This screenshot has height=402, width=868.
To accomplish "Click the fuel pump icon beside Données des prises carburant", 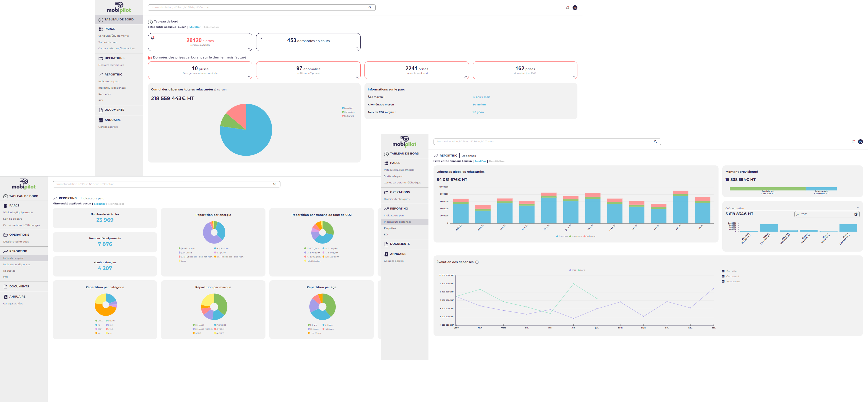I will 150,58.
